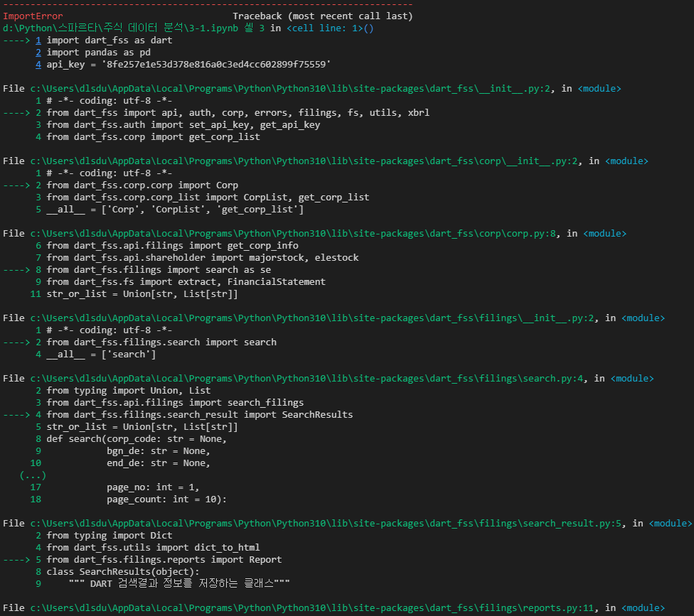Click 'import extract, FinancialStatement' line
The image size is (694, 616).
coord(186,281)
